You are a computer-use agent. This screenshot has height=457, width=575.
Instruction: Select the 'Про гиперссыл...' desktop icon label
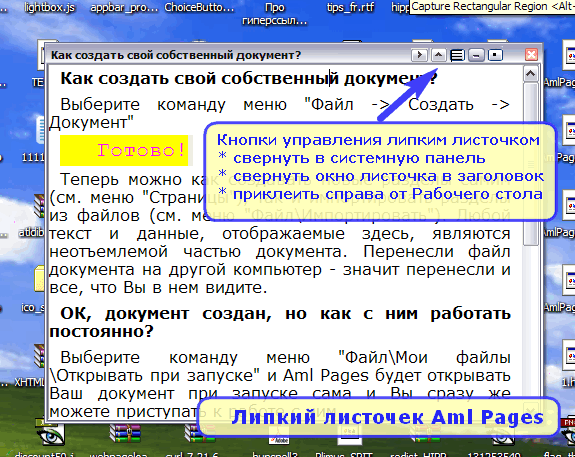point(275,14)
